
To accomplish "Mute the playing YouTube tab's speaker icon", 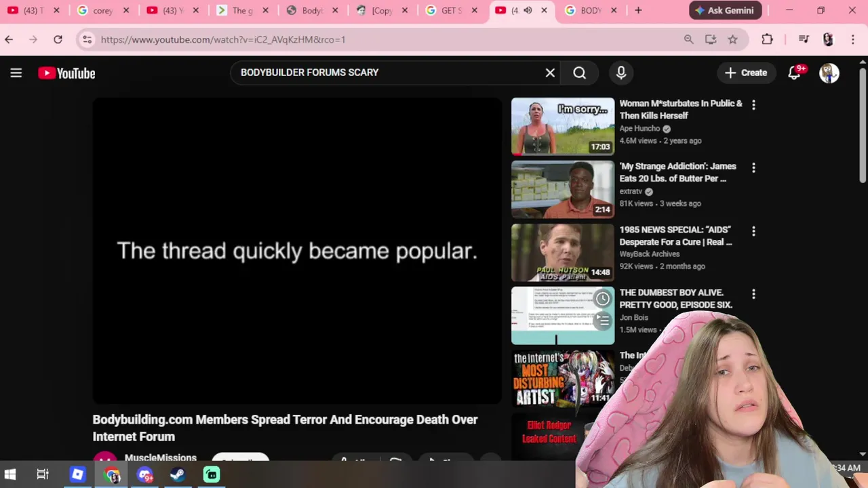I will (x=528, y=10).
